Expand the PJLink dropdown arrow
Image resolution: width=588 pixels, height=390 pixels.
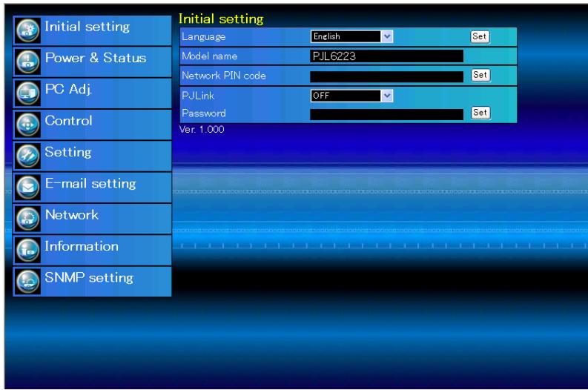[387, 96]
